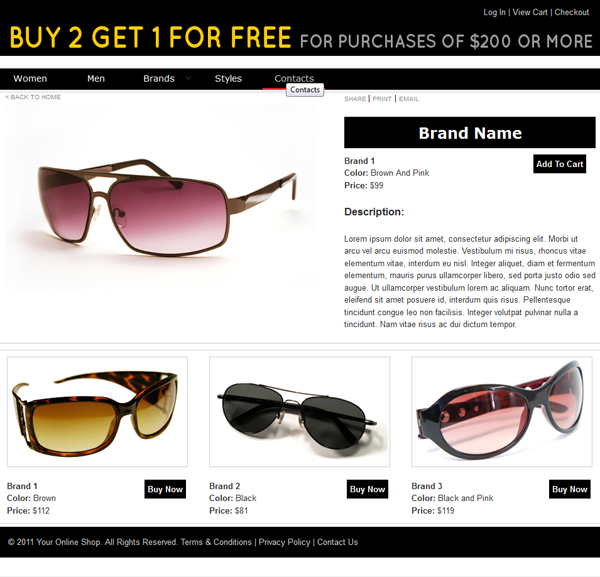Screen dimensions: 600x577
Task: Go to Contacts in navigation bar
Action: click(x=294, y=78)
